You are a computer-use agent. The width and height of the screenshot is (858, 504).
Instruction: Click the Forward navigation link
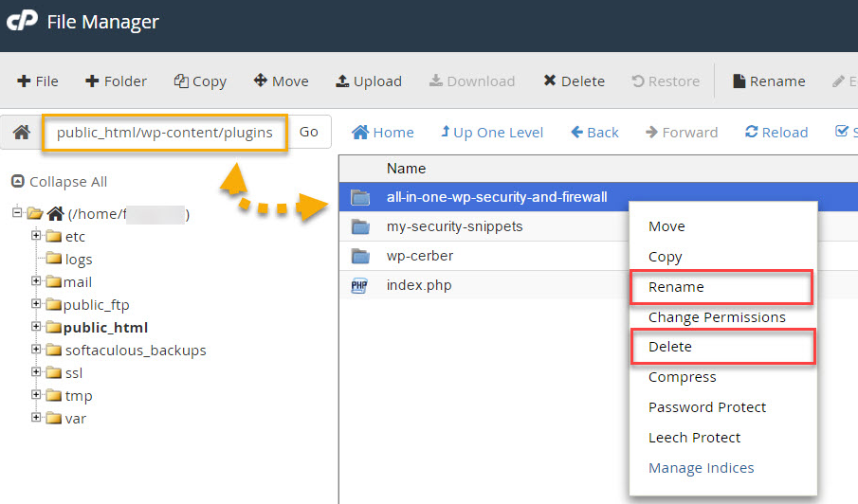682,133
